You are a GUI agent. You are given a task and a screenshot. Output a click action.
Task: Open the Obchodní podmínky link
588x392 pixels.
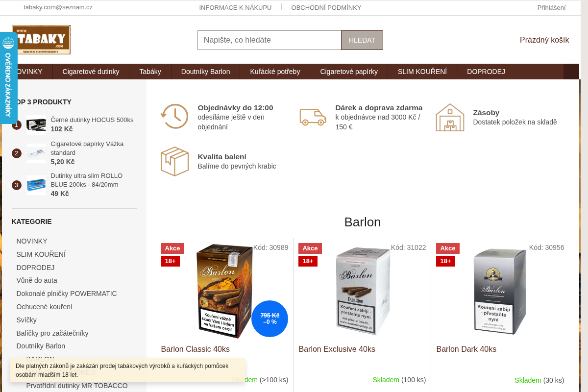pos(326,7)
